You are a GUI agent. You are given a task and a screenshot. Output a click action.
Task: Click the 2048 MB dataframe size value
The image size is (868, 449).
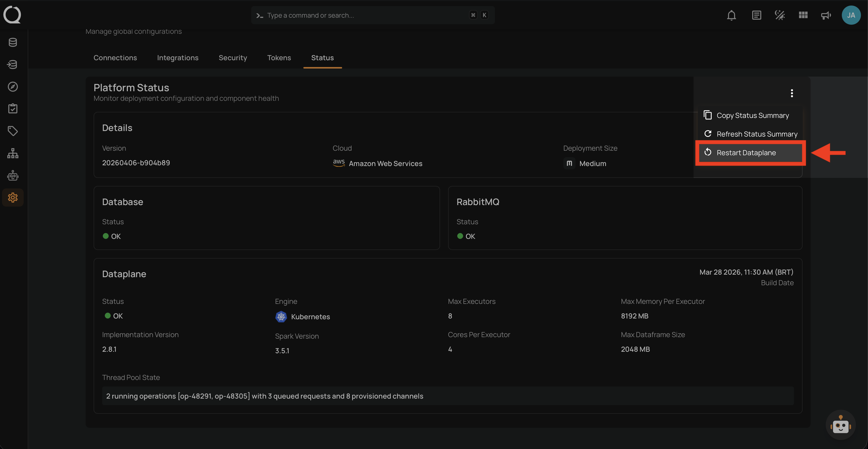[x=635, y=349]
